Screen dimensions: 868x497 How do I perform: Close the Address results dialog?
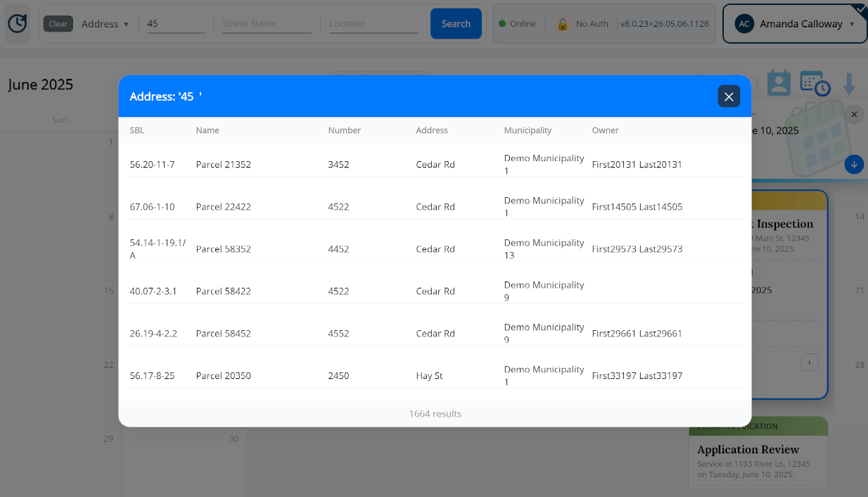[729, 96]
